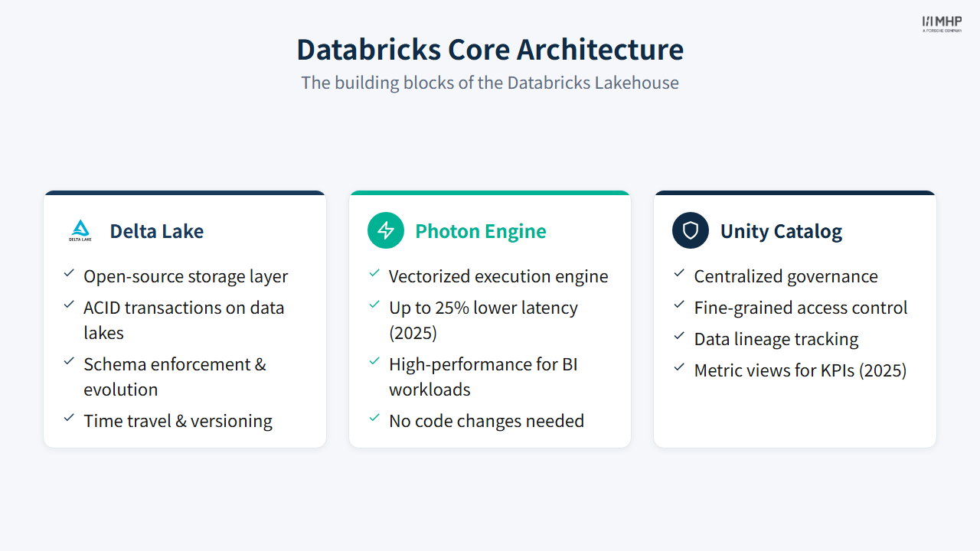This screenshot has width=980, height=551.
Task: Click checkmark beside Time travel & versioning
Action: click(69, 418)
